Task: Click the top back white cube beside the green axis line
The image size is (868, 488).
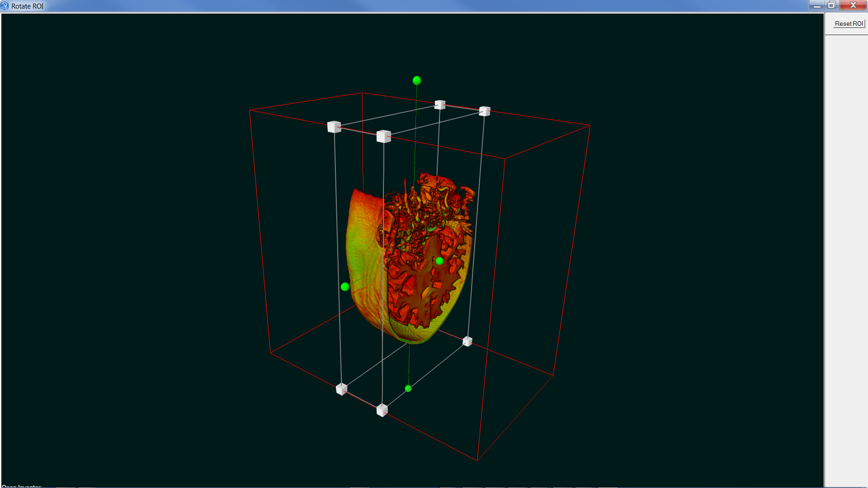Action: click(x=440, y=105)
